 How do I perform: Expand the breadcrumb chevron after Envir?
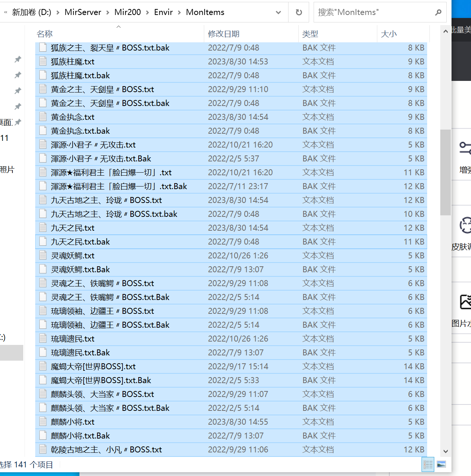179,12
